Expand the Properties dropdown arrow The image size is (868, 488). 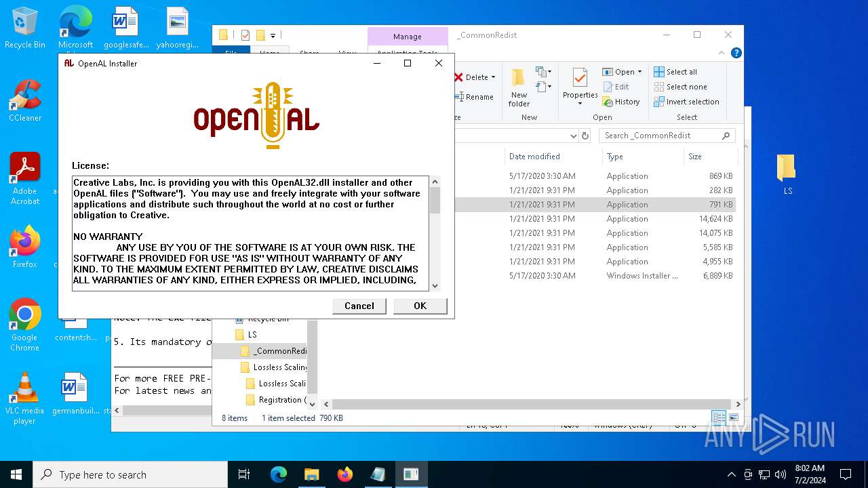(x=580, y=104)
